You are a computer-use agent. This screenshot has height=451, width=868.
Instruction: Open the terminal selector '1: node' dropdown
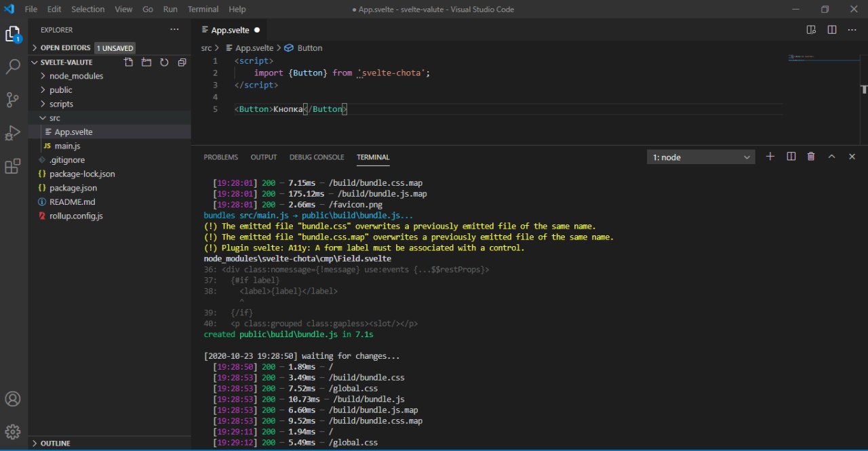pyautogui.click(x=701, y=157)
